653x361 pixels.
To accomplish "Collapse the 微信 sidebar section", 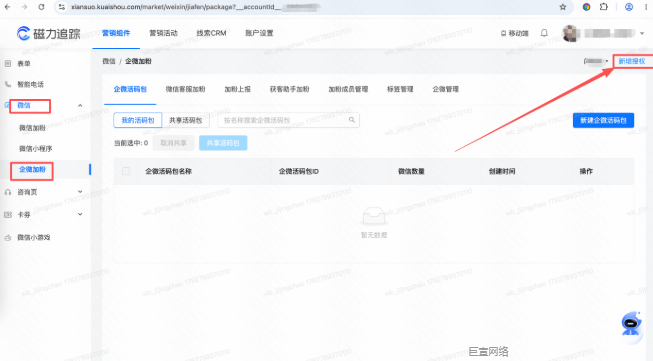I will [x=80, y=105].
